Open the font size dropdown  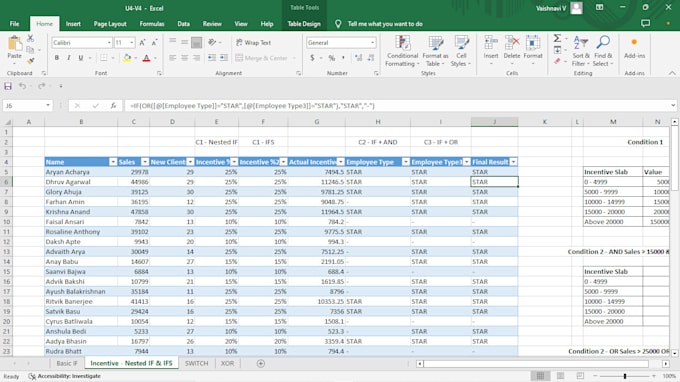click(x=131, y=42)
